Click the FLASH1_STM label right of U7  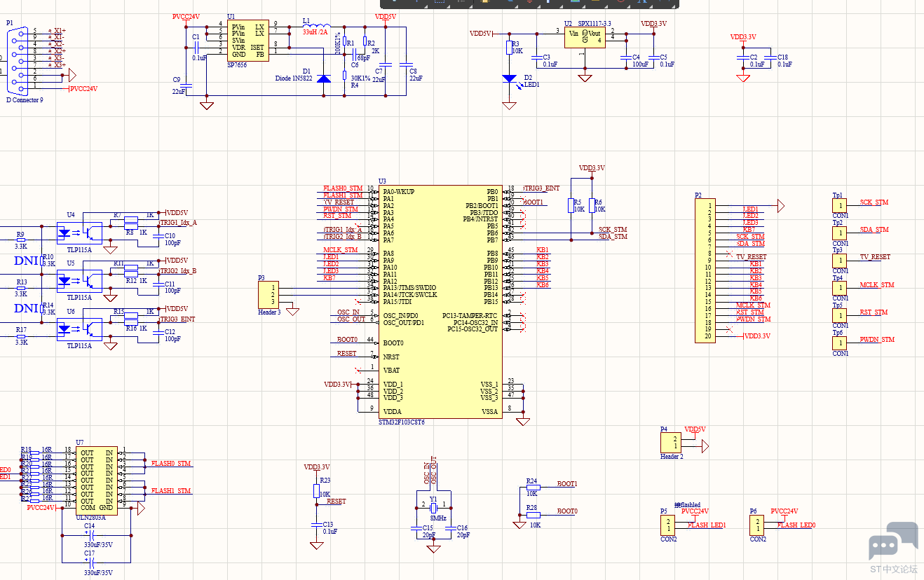click(170, 491)
